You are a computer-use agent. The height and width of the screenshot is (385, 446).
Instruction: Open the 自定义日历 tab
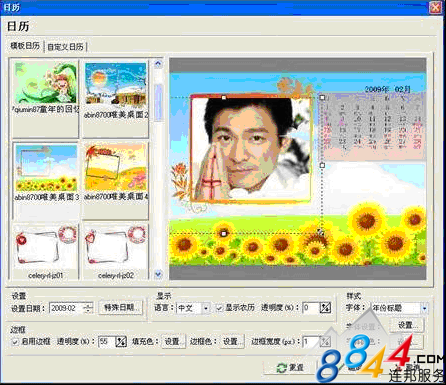(66, 47)
